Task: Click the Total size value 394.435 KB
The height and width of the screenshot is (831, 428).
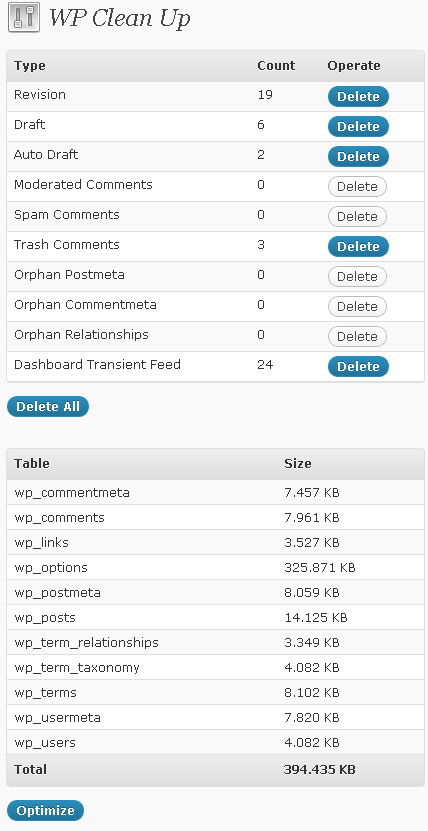Action: pyautogui.click(x=319, y=770)
